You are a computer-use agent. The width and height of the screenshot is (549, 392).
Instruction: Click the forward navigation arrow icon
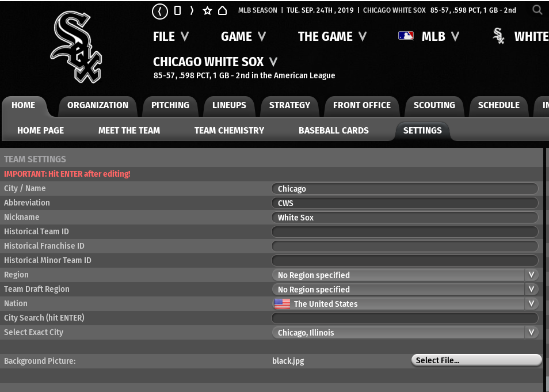click(192, 10)
